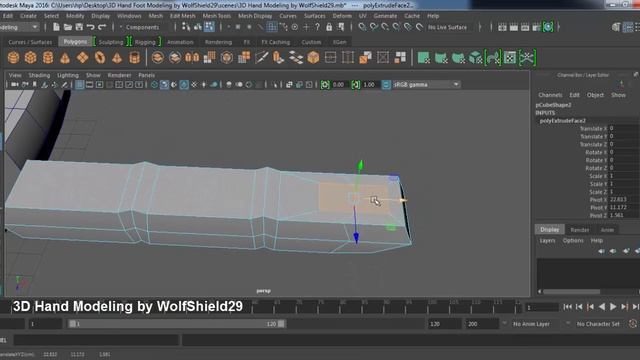
Task: Click the Open Scene folder icon
Action: click(68, 27)
